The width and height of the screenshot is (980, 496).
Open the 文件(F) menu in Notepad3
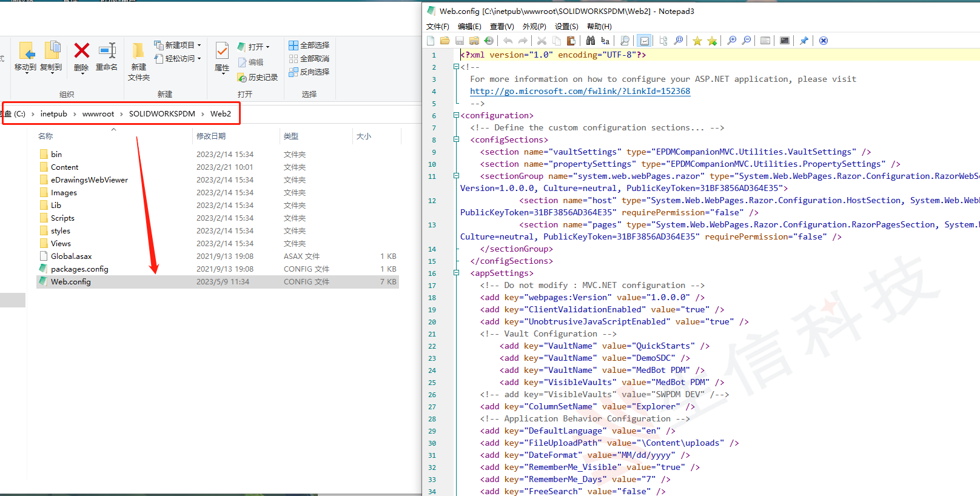pyautogui.click(x=438, y=26)
